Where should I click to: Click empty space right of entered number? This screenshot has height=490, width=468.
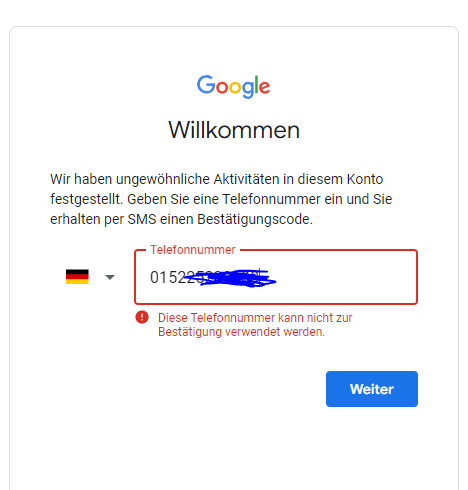[x=347, y=277]
